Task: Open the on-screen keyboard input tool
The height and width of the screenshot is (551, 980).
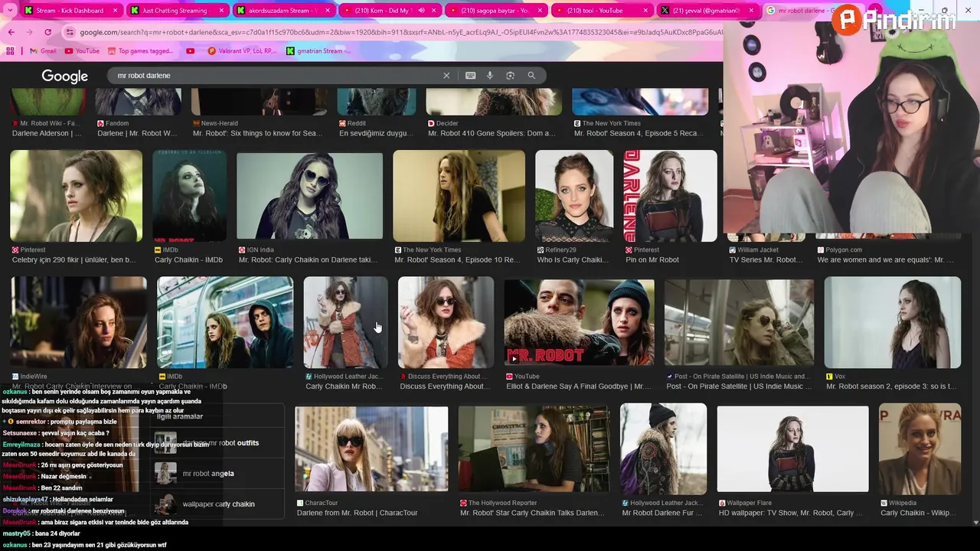Action: coord(470,76)
